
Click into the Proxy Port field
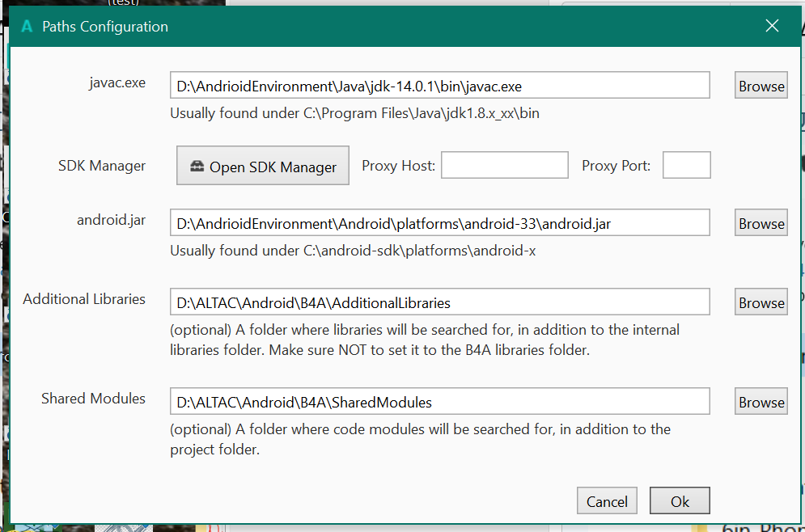tap(686, 166)
